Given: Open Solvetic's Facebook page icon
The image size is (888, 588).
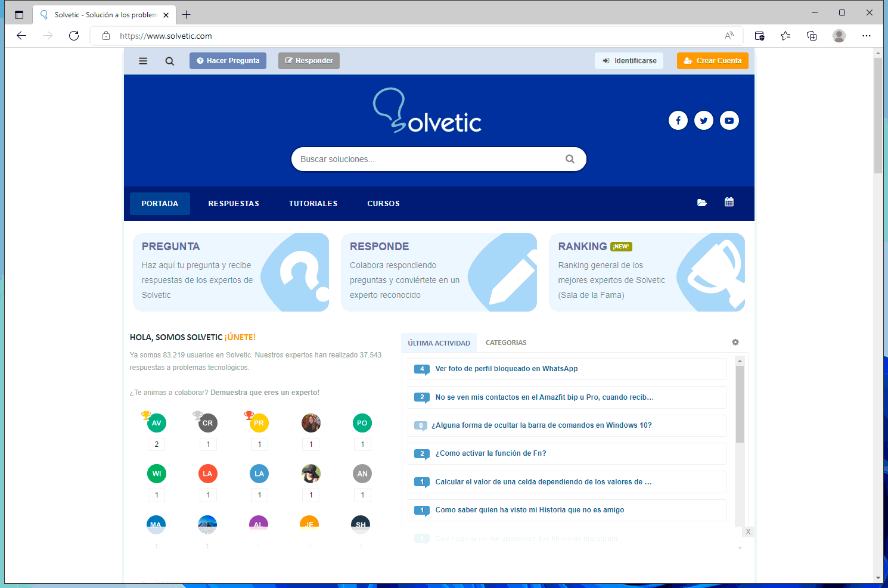Looking at the screenshot, I should click(x=678, y=120).
